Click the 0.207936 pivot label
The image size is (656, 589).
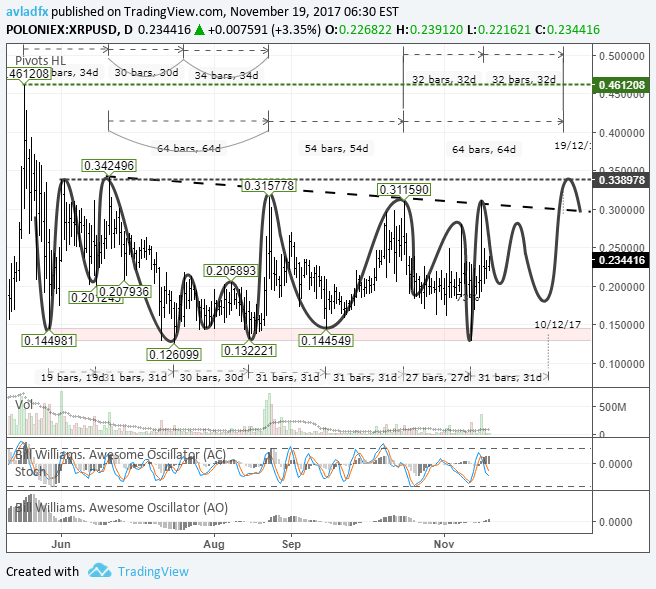coord(124,291)
